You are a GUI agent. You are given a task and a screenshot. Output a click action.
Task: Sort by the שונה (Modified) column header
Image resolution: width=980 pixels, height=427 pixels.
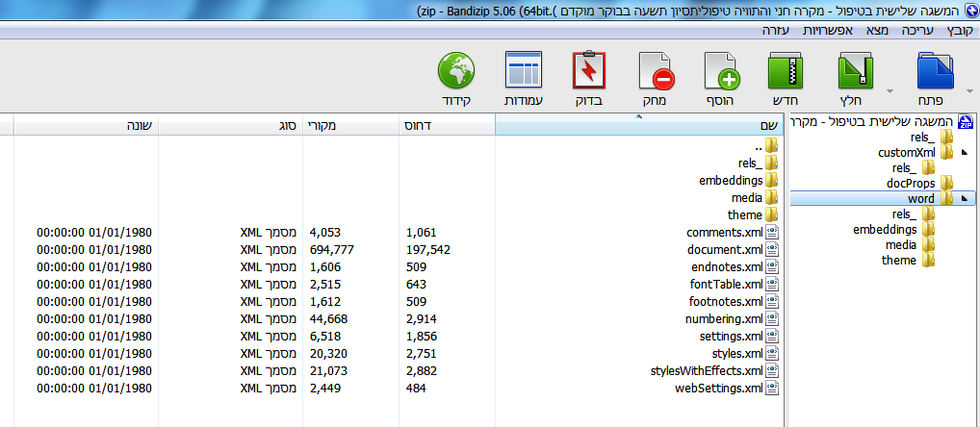[x=87, y=125]
